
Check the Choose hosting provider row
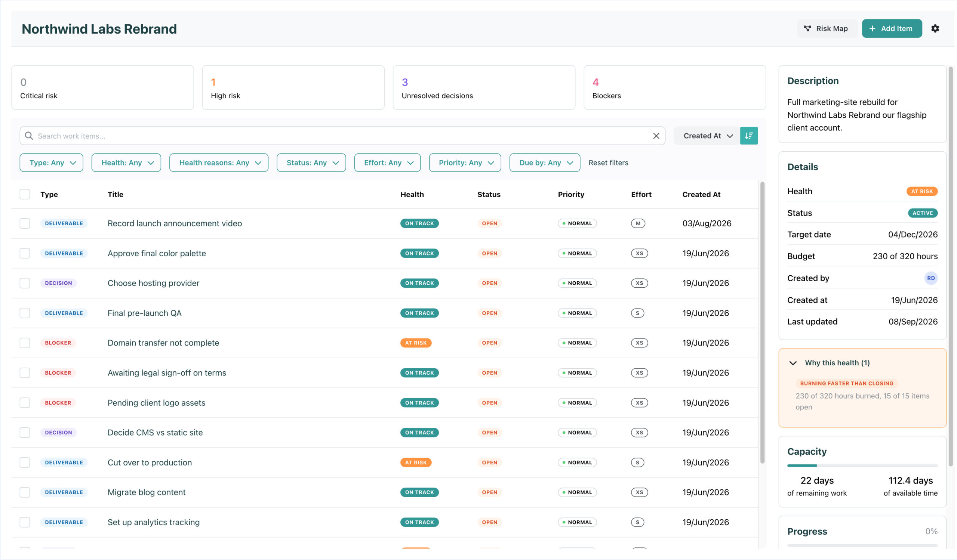point(25,283)
